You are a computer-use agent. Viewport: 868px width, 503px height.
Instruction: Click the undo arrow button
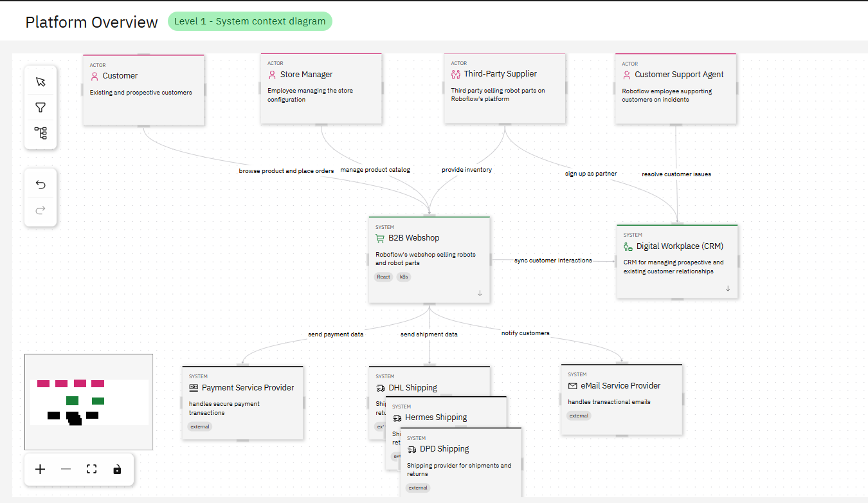(41, 185)
